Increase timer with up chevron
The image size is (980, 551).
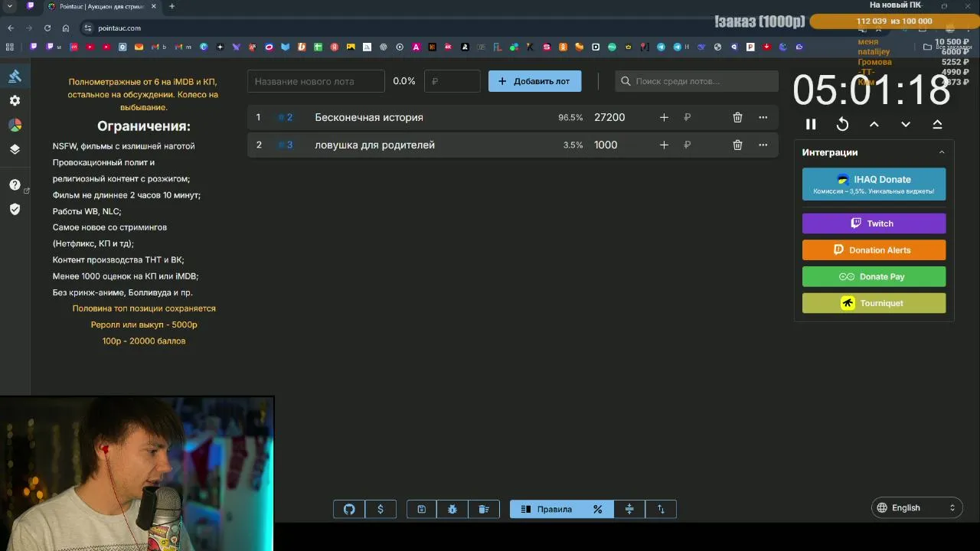[874, 124]
